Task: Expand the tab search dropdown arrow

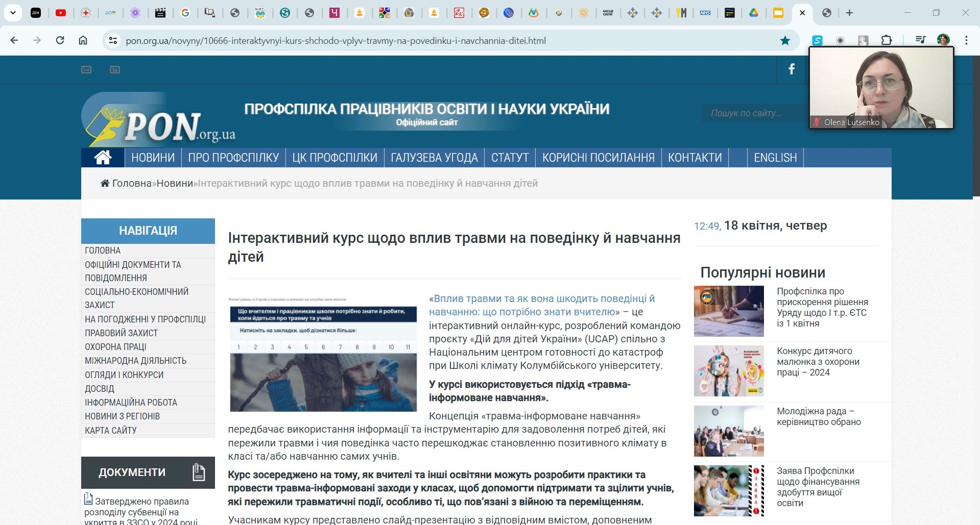Action: point(13,13)
